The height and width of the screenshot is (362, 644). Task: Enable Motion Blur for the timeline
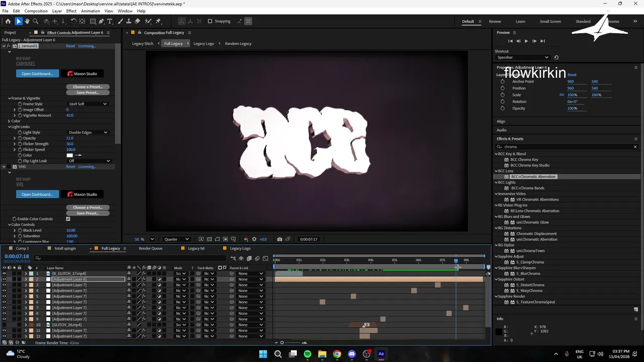(x=257, y=258)
